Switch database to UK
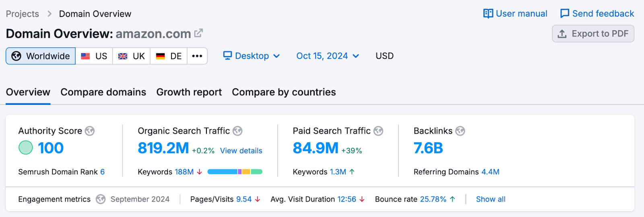 pos(132,56)
